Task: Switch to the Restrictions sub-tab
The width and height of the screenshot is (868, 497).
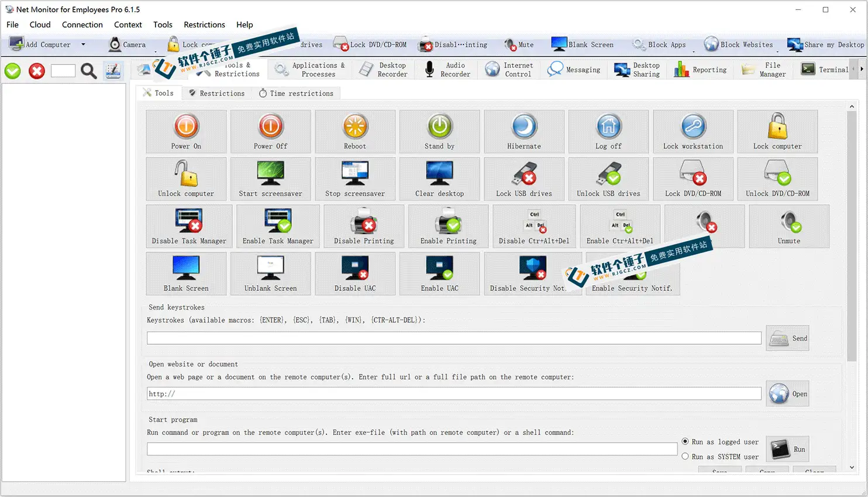Action: (216, 93)
